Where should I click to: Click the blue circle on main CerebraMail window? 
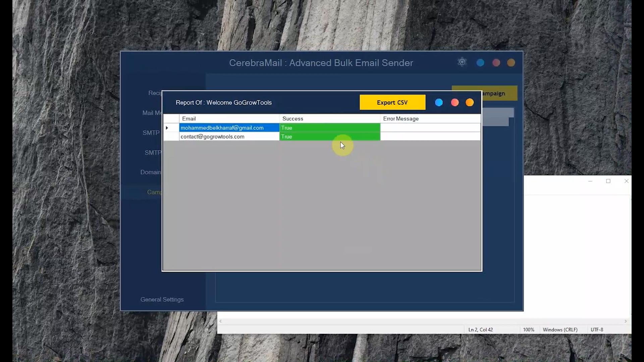[x=480, y=63]
